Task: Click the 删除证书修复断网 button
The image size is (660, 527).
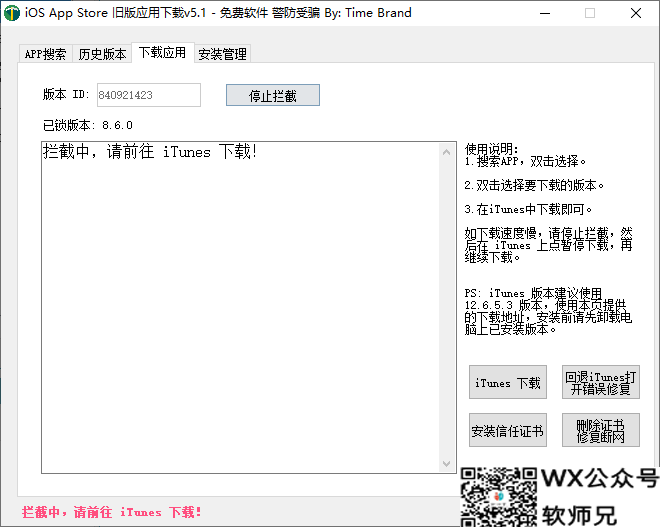Action: coord(601,430)
